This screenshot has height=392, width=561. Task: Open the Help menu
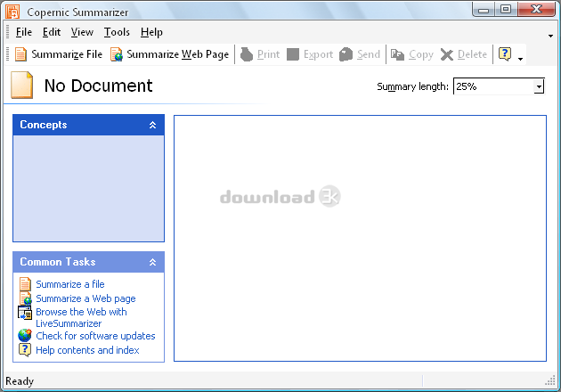pos(151,32)
